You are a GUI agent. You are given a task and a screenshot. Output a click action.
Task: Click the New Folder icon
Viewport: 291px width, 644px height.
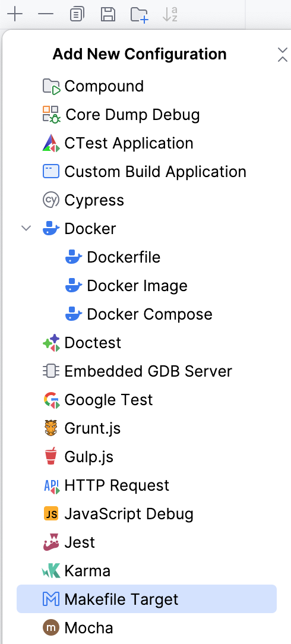(x=139, y=14)
